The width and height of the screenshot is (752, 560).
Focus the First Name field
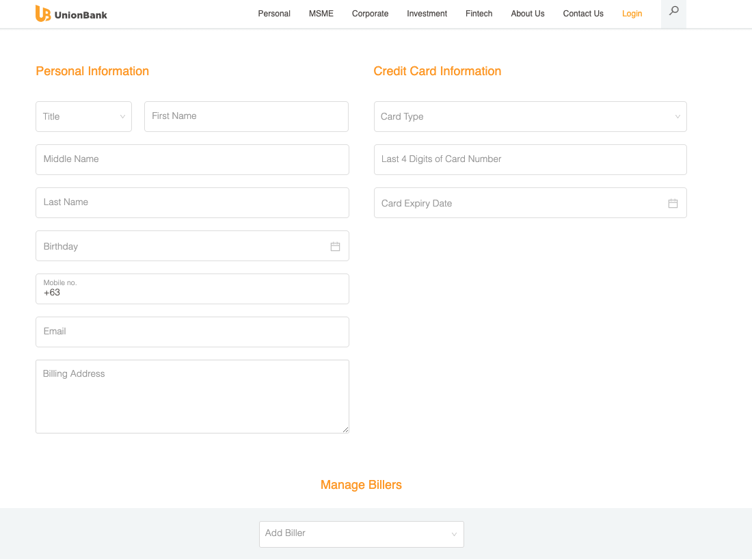[x=246, y=117]
